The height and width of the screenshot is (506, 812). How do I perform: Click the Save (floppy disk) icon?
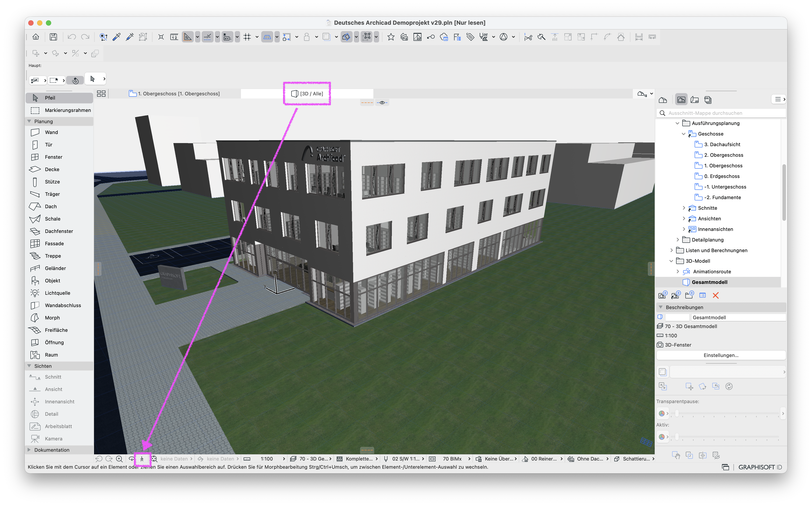pyautogui.click(x=54, y=37)
